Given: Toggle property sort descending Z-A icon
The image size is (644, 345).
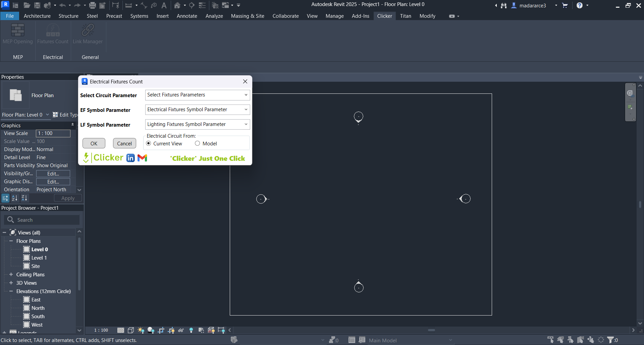Looking at the screenshot, I should click(24, 198).
